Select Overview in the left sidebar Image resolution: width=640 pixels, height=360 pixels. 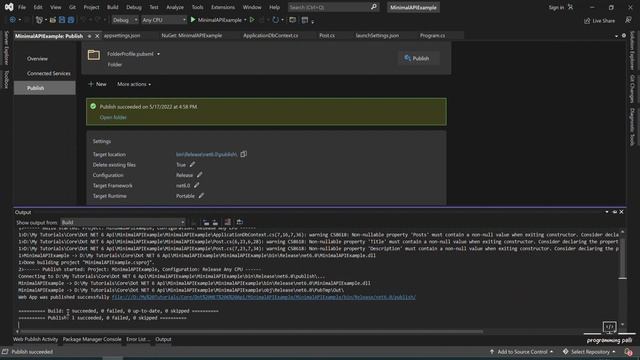37,59
